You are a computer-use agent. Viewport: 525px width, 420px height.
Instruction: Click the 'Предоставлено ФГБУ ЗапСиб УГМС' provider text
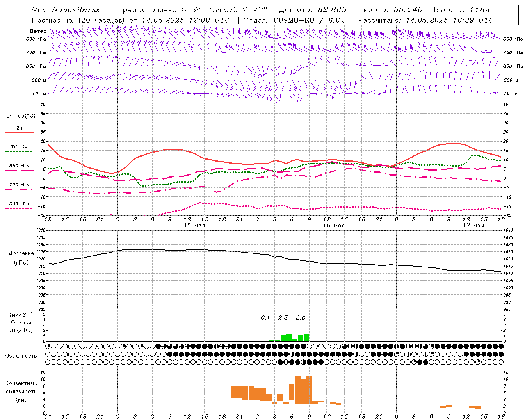coord(192,10)
